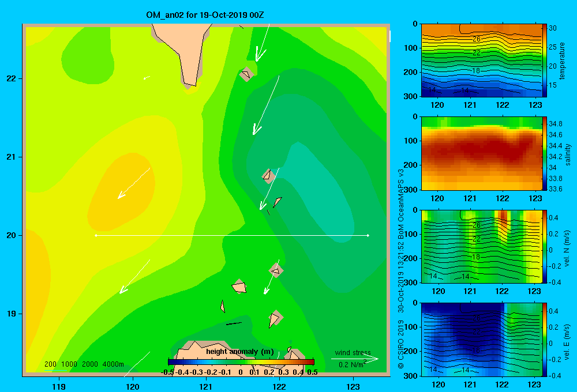Click the 'vel. E (m/s)' axis label
This screenshot has height=392, width=577.
click(567, 341)
